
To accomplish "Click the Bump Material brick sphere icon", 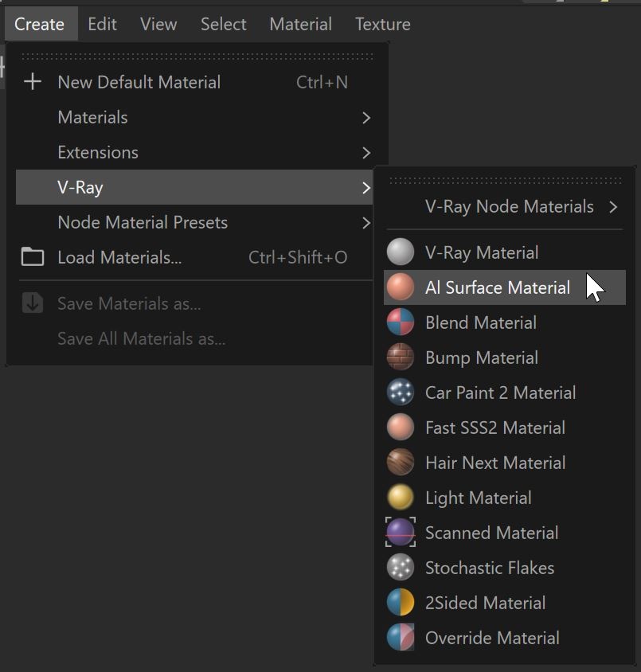I will point(401,357).
